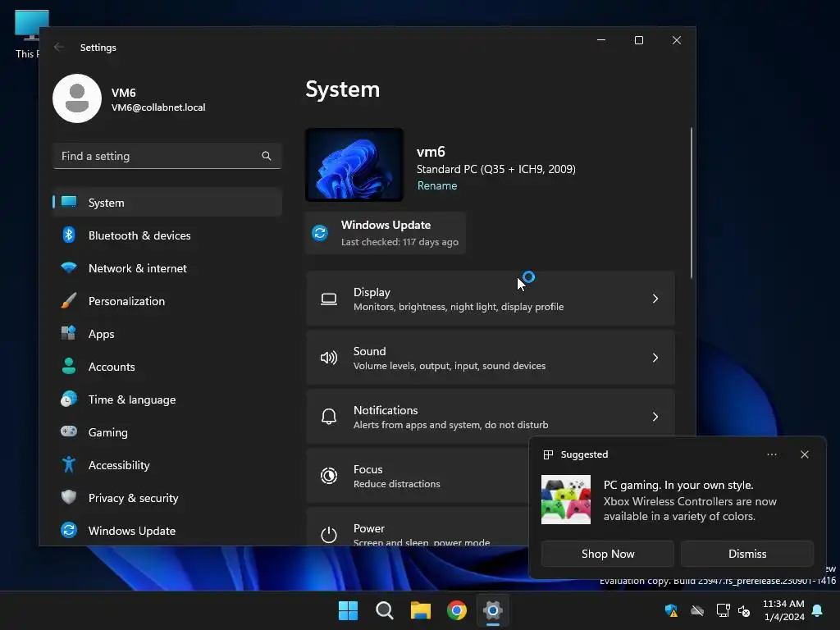Go to Bluetooth & devices

pos(167,235)
